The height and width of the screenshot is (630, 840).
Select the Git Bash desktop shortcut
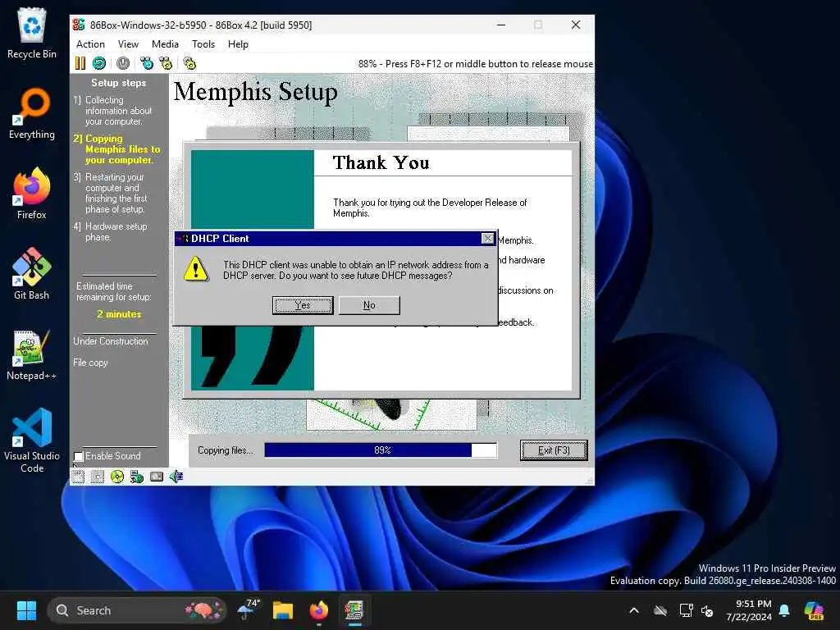[x=32, y=274]
